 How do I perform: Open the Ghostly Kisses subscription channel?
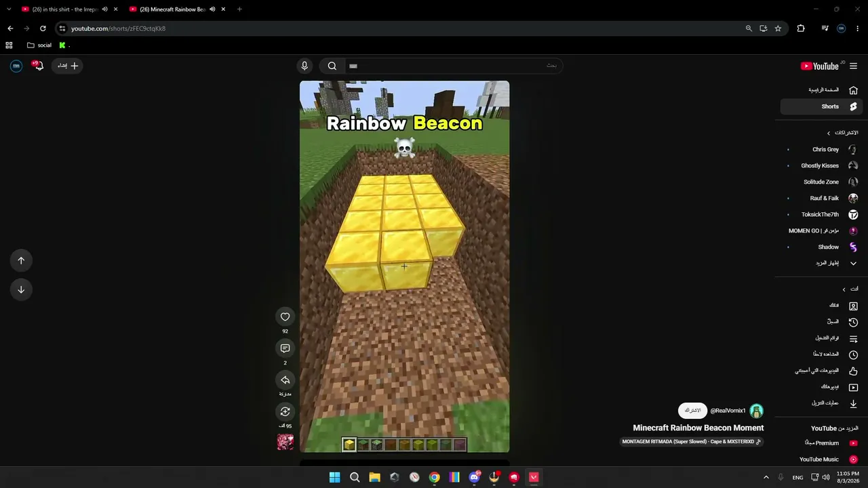(x=821, y=165)
